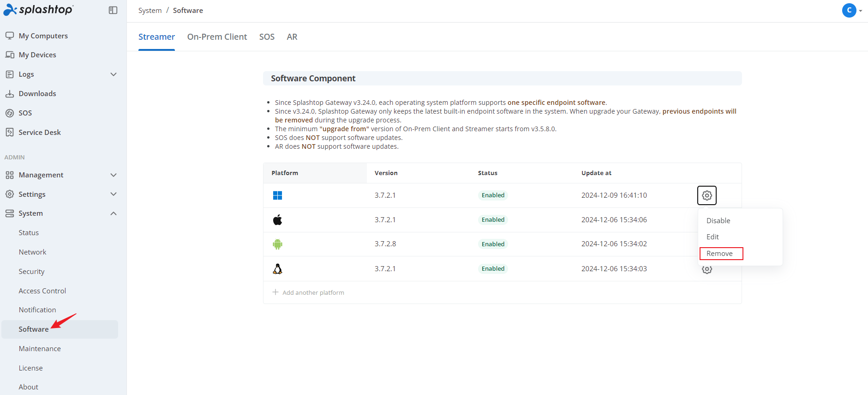Click the Platform column header
Screen dimensions: 868x395
coord(285,173)
